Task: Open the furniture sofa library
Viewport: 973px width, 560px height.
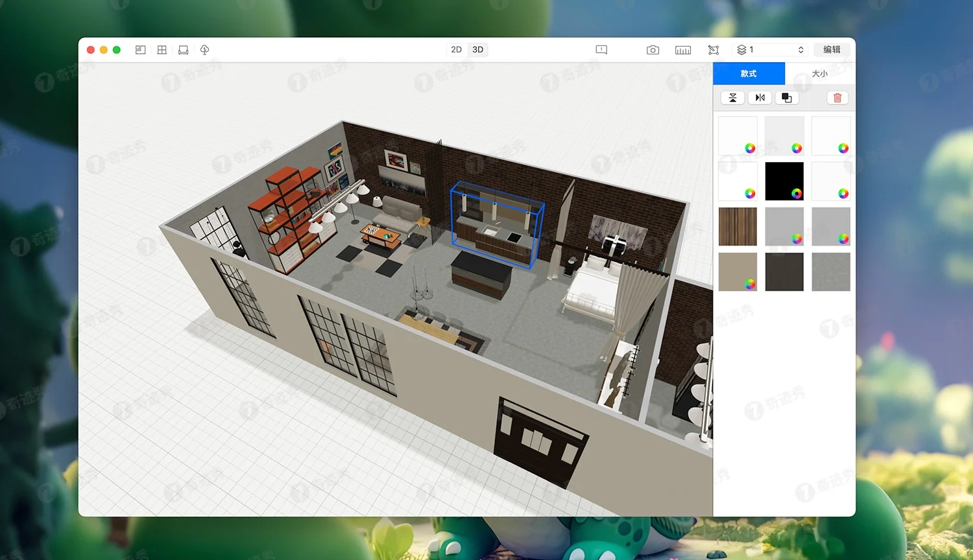Action: 184,50
